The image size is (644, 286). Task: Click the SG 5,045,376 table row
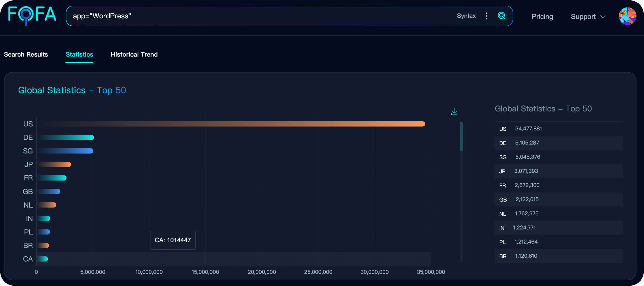[x=559, y=157]
